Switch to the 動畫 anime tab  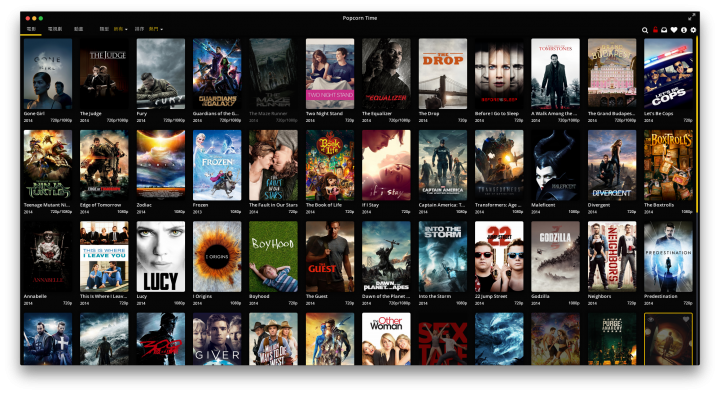[79, 29]
